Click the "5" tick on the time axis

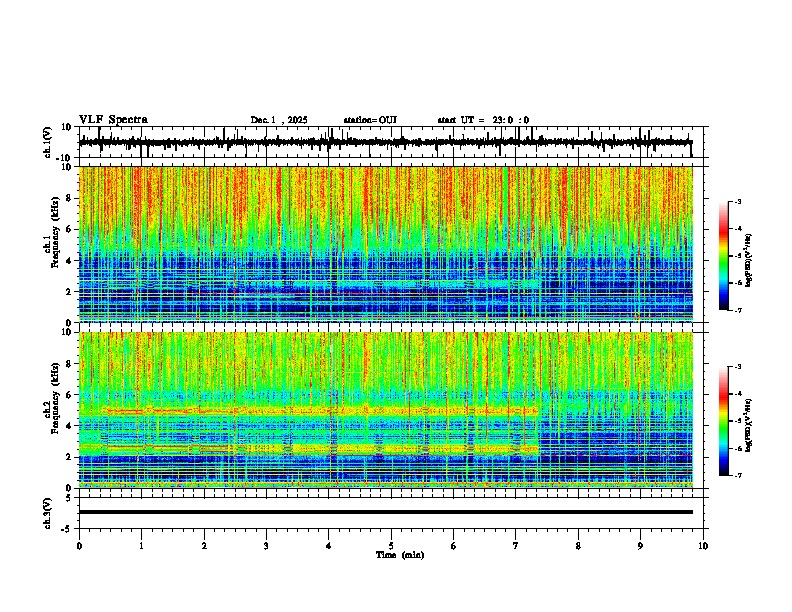(391, 546)
